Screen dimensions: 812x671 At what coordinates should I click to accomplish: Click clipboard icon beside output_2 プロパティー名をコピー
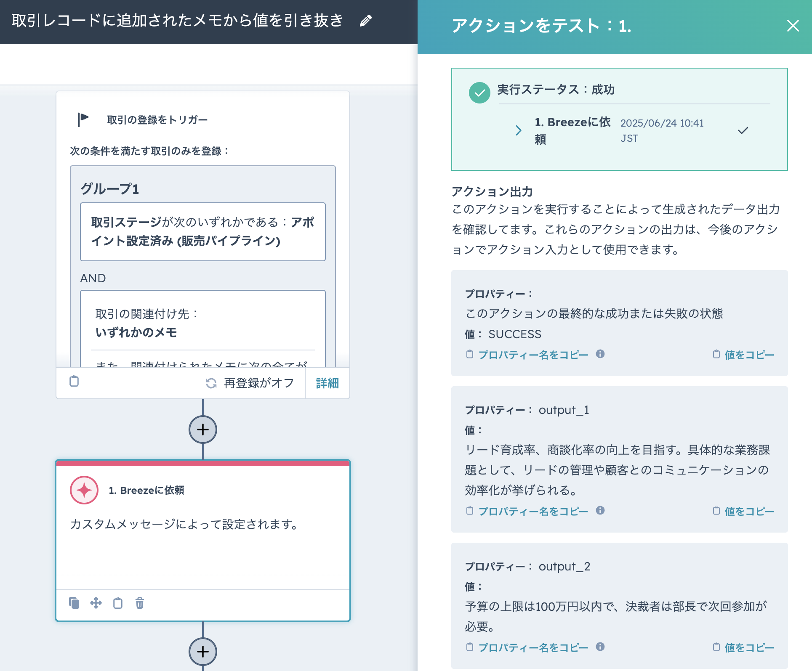(x=470, y=647)
